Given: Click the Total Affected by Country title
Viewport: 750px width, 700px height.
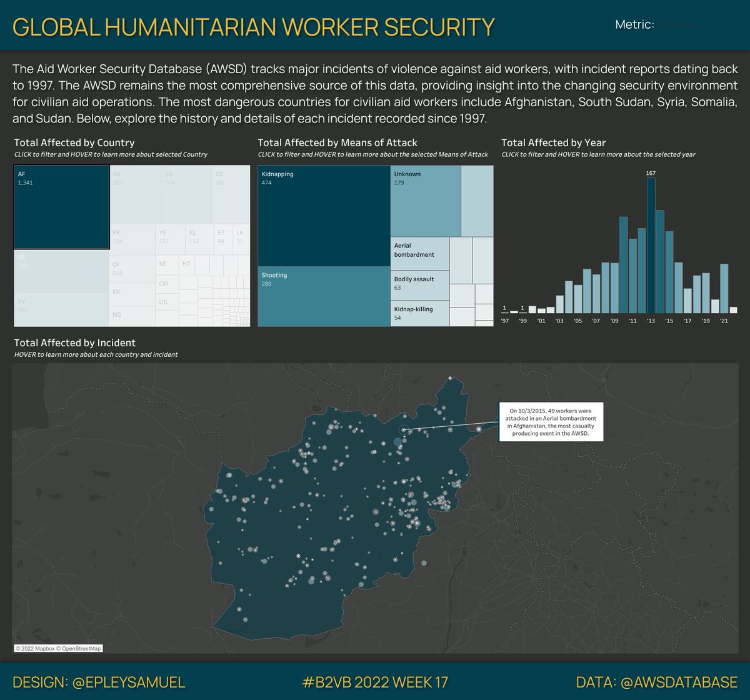Looking at the screenshot, I should click(74, 143).
